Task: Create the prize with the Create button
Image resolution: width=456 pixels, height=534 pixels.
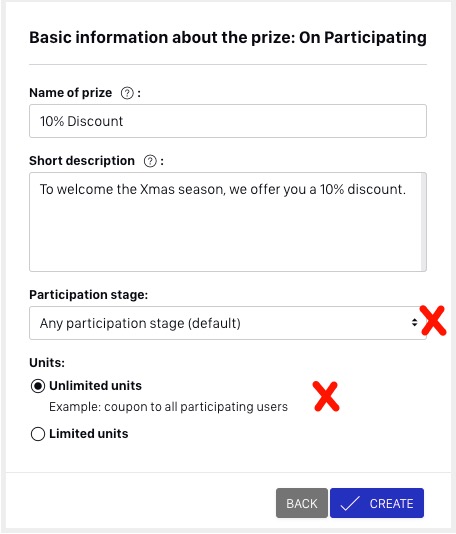Action: [377, 503]
